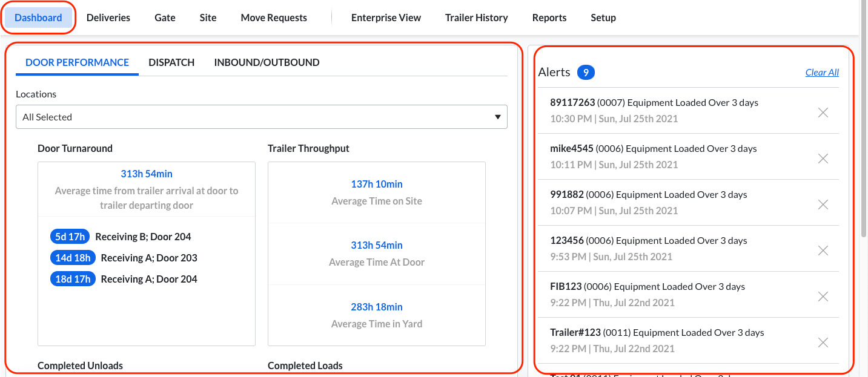Navigate to Reports
The width and height of the screenshot is (868, 377).
click(x=549, y=18)
